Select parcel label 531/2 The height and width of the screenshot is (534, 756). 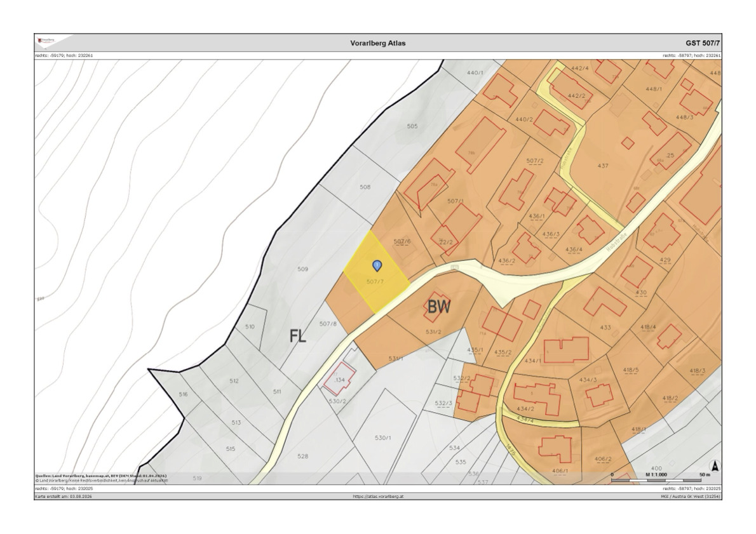tap(433, 331)
